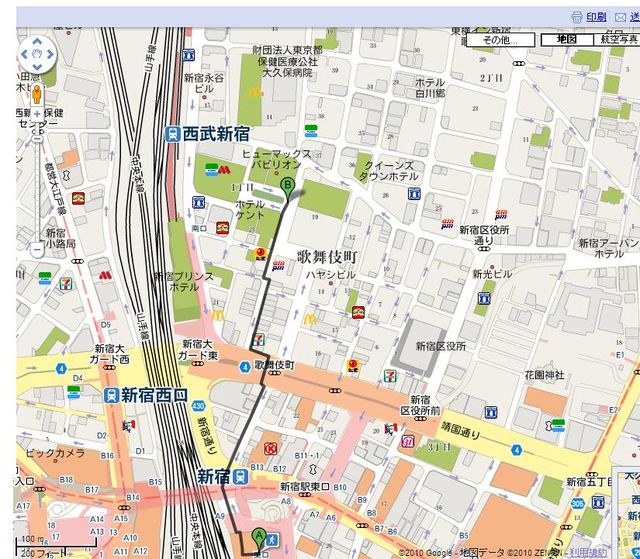Click the center hand pan button
Image resolution: width=640 pixels, height=559 pixels.
coord(38,52)
